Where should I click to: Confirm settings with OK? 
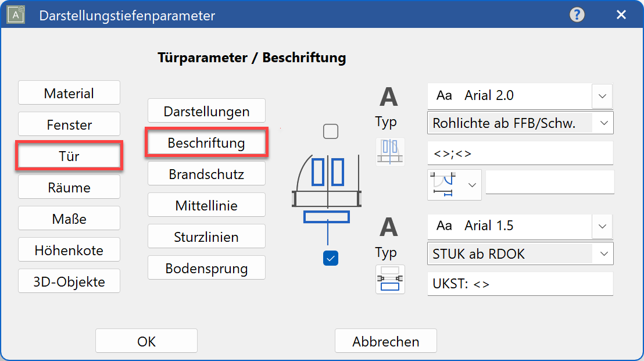coord(146,341)
